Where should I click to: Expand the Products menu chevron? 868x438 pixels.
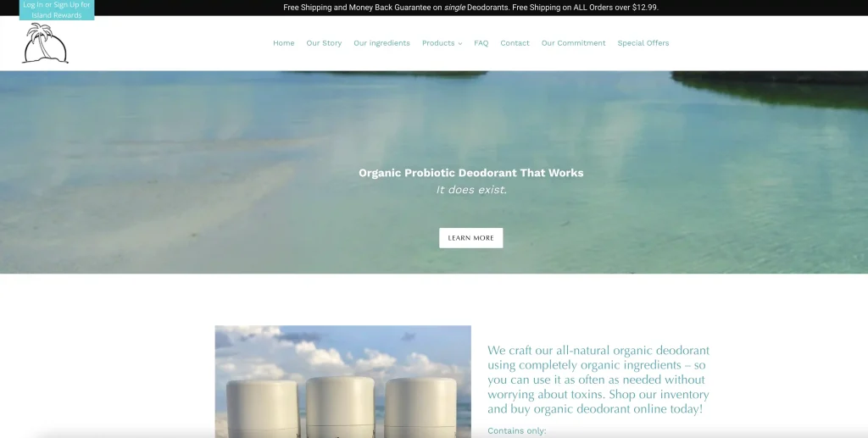tap(460, 44)
